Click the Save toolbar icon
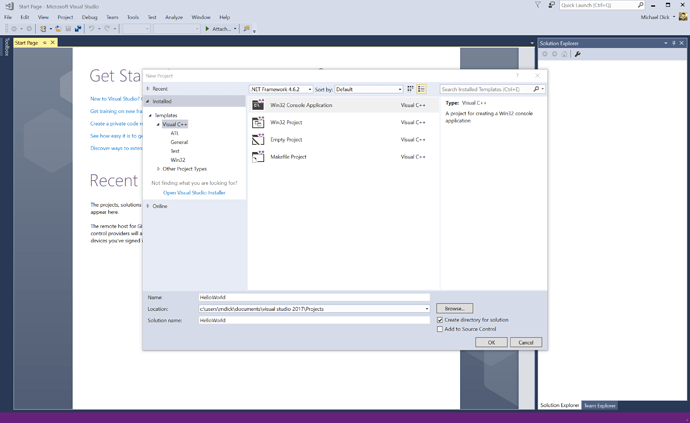This screenshot has height=423, width=690. coord(68,29)
